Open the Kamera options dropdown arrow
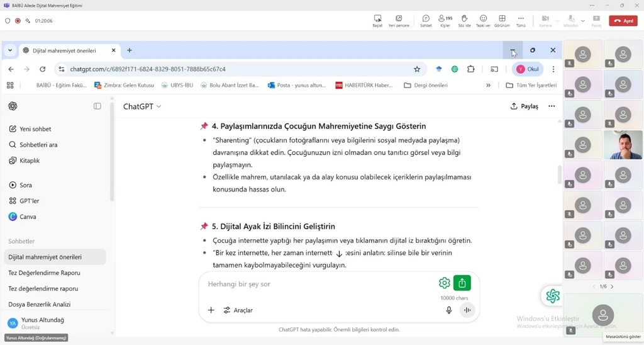 coord(557,21)
